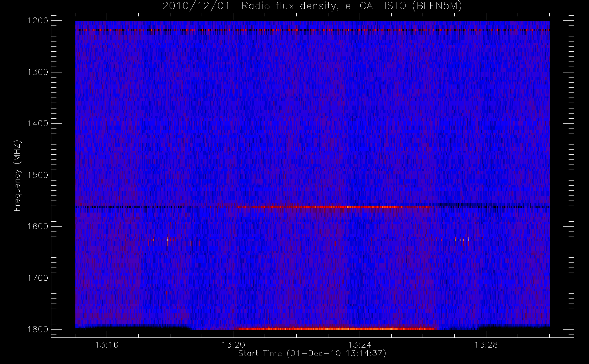Click the 1300 frequency tick label
This screenshot has width=589, height=364.
[38, 72]
